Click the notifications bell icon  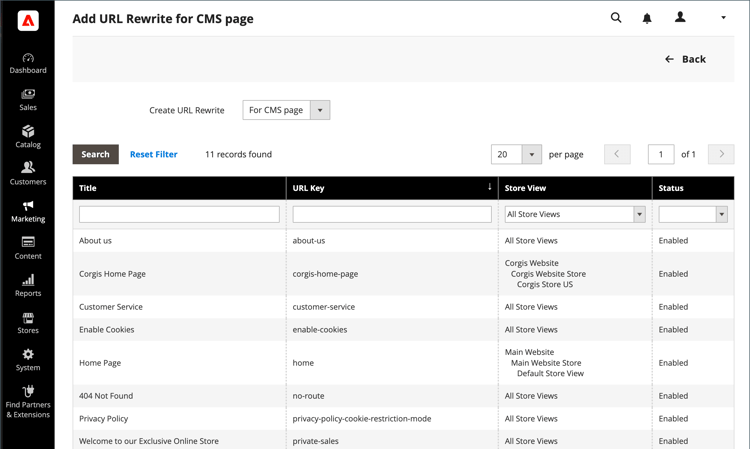647,19
